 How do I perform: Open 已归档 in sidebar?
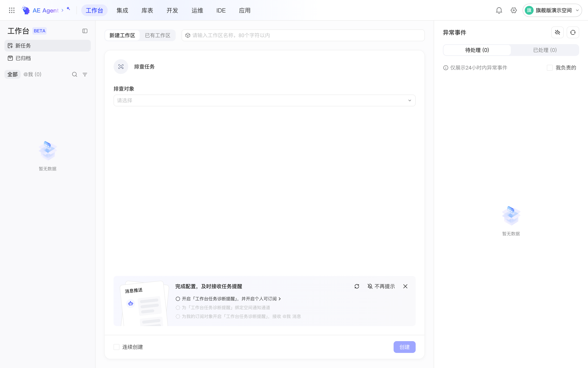pos(48,58)
